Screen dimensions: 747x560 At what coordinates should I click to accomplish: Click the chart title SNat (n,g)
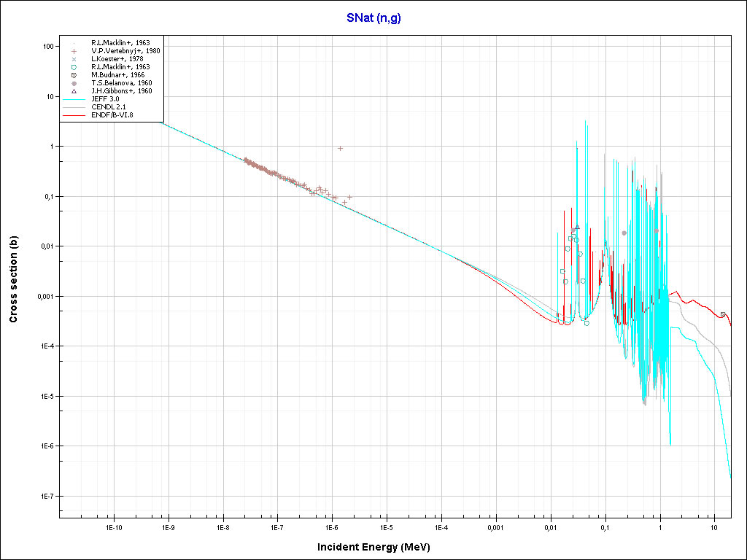373,18
